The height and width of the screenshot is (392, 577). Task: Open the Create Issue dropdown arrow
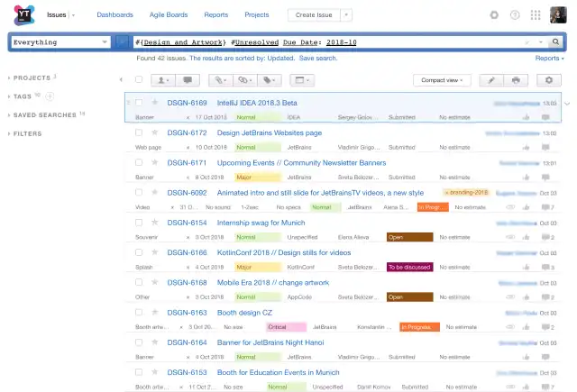(346, 15)
